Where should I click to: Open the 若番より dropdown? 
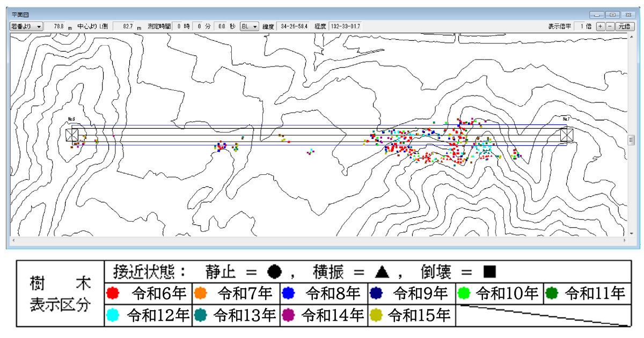(x=26, y=26)
